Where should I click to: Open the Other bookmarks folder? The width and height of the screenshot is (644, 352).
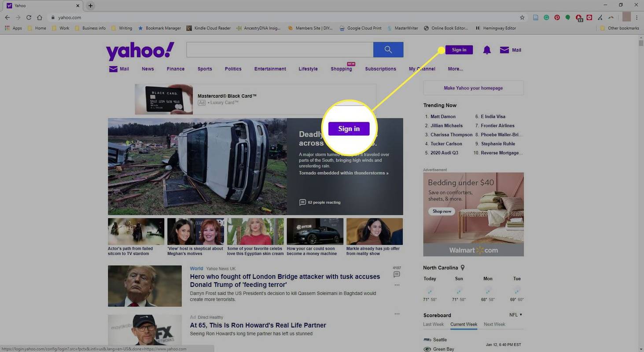coord(620,28)
